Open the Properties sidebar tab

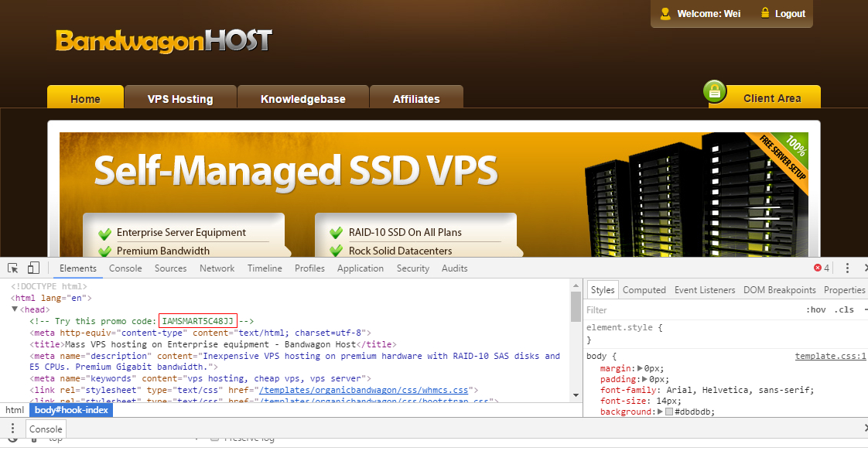click(x=844, y=290)
